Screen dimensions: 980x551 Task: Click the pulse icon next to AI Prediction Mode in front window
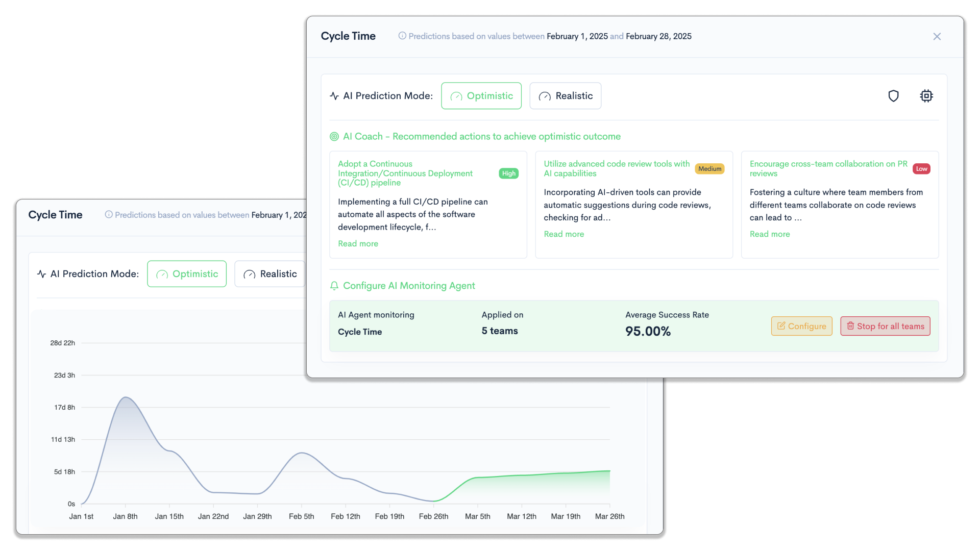click(334, 96)
